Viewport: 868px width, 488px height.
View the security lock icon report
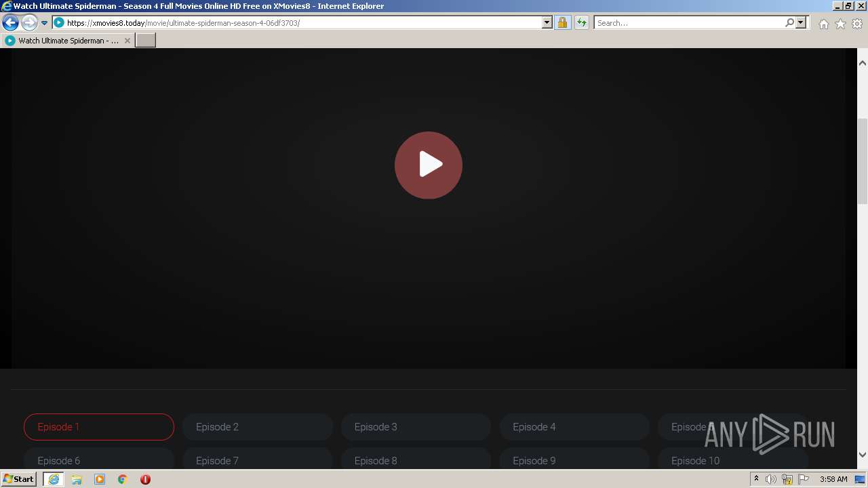[x=562, y=23]
